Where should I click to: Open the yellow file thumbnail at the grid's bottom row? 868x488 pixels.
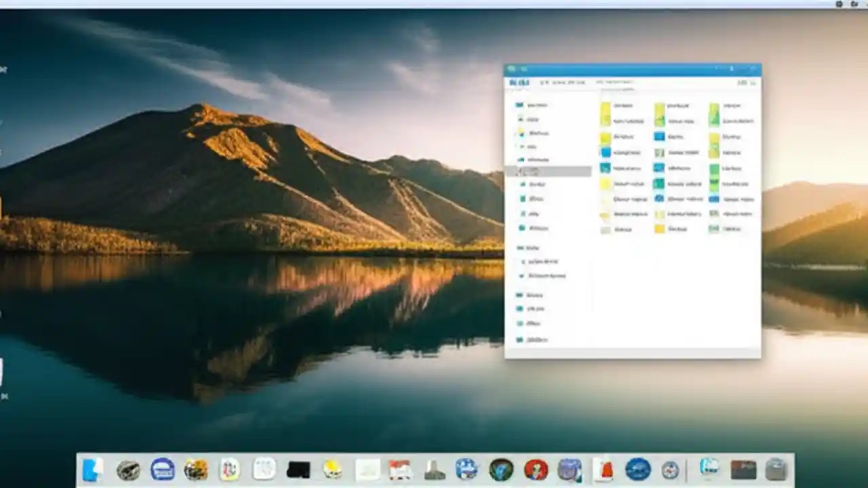tap(660, 229)
